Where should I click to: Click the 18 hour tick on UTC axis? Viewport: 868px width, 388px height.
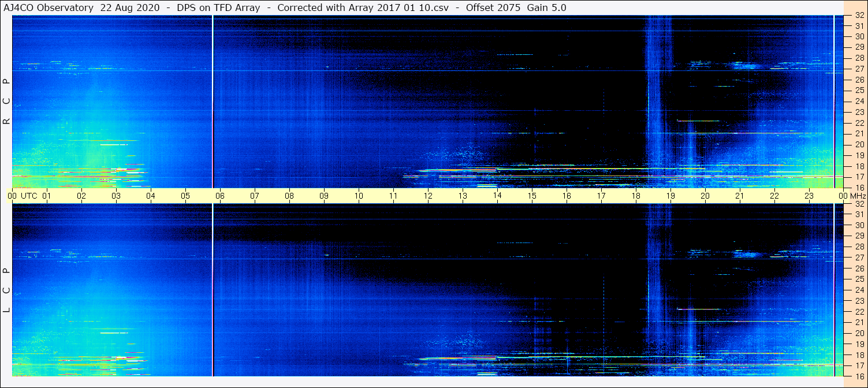(x=636, y=196)
